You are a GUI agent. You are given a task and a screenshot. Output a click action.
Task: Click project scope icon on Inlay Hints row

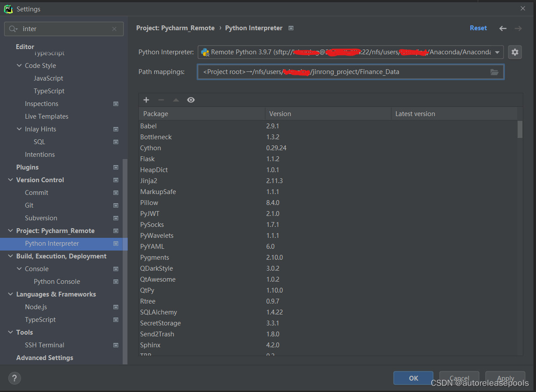(x=116, y=129)
